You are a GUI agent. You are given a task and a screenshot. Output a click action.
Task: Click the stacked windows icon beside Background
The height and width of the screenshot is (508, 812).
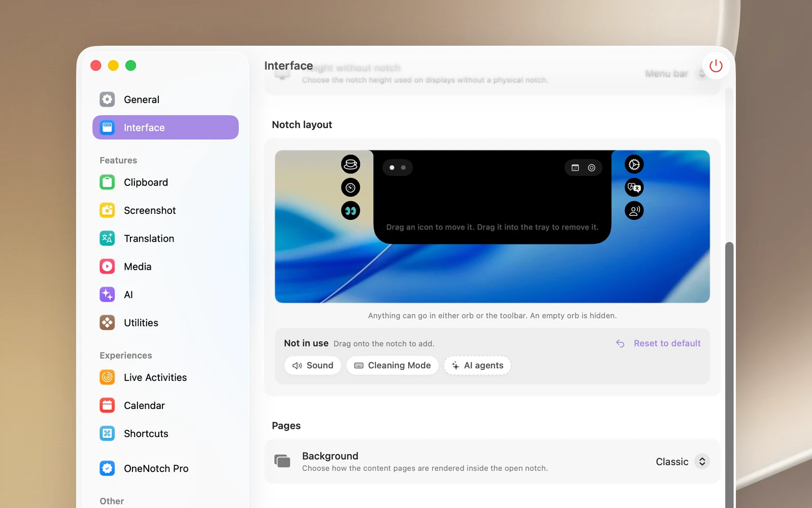coord(282,461)
